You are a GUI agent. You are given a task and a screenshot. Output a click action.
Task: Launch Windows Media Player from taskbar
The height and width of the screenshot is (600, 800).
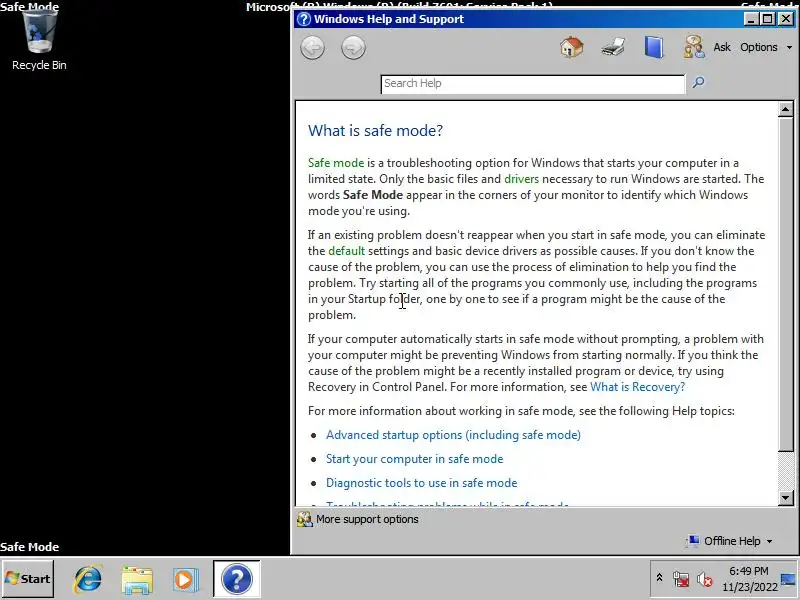tap(185, 580)
